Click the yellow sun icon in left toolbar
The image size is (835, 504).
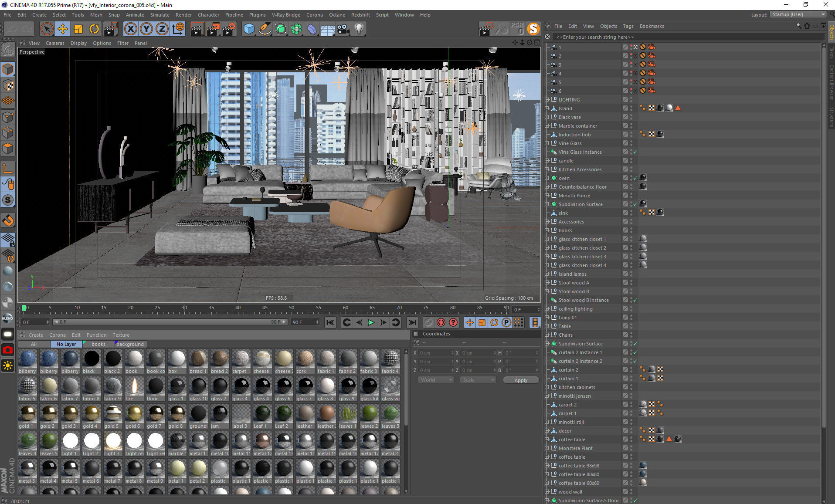click(x=8, y=365)
